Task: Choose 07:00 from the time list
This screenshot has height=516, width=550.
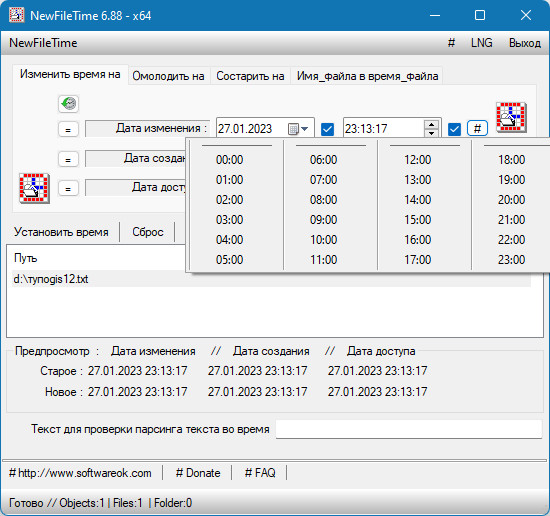Action: tap(323, 180)
